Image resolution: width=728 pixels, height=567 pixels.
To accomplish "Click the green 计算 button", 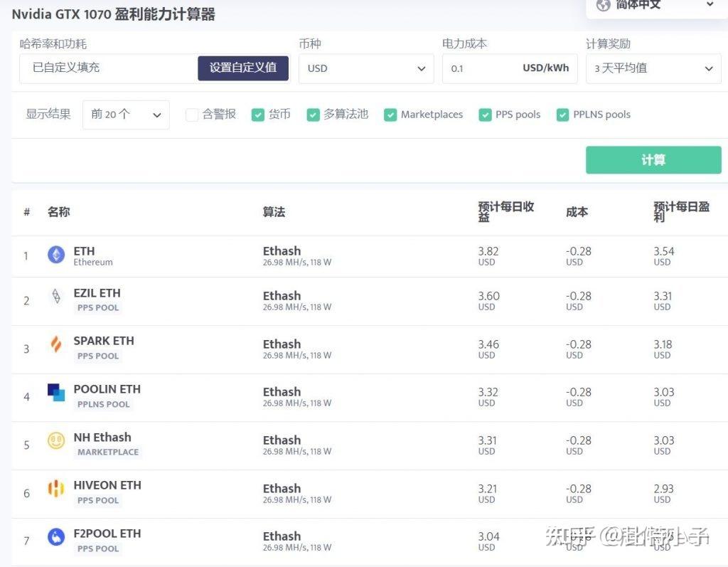I will click(653, 159).
